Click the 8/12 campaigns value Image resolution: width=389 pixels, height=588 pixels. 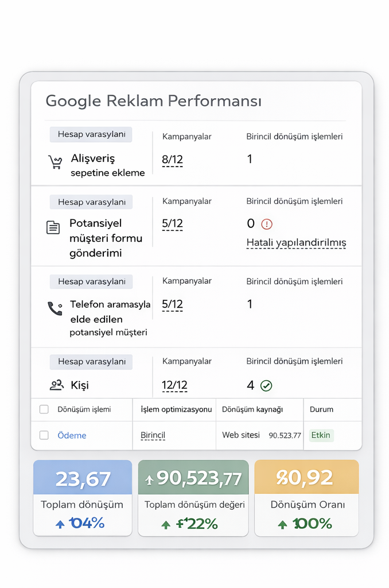pos(172,160)
